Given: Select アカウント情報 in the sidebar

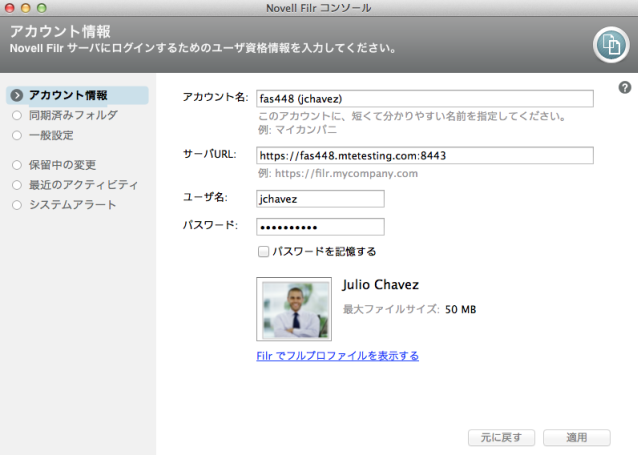Looking at the screenshot, I should click(77, 95).
